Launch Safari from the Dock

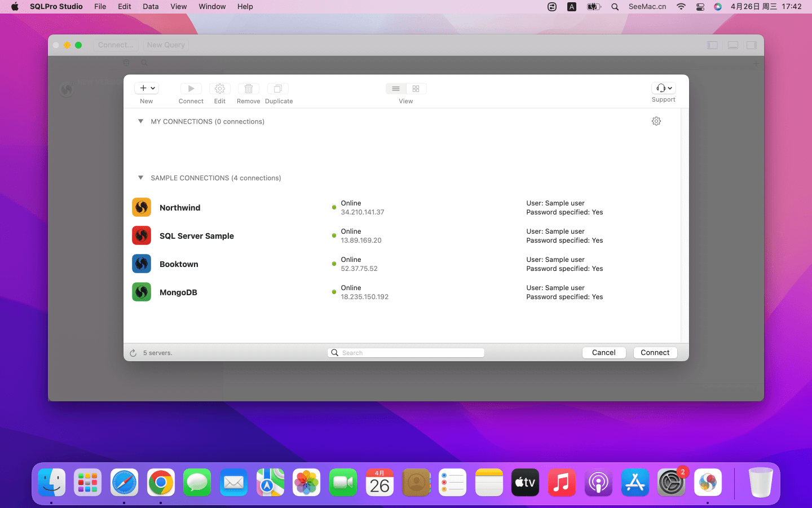[124, 483]
